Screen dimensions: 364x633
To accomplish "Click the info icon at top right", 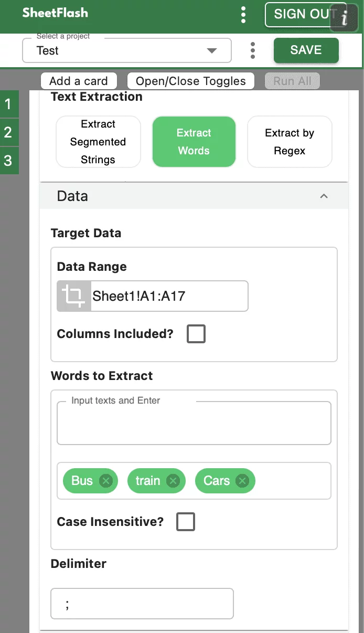I will 345,18.
